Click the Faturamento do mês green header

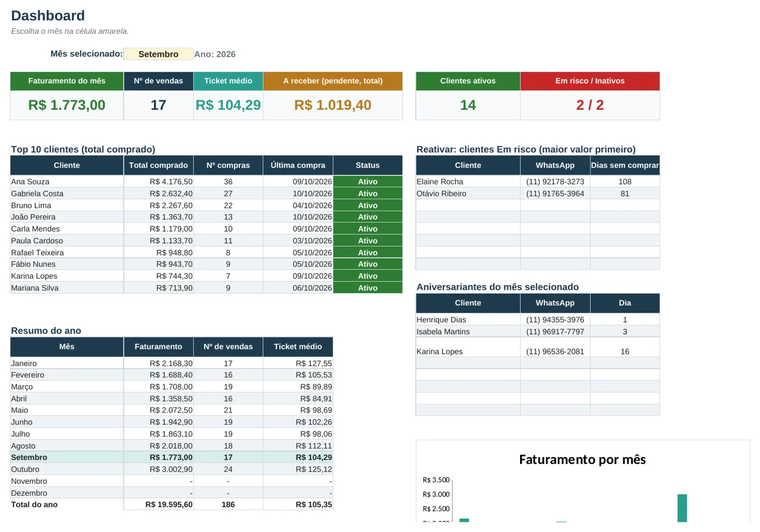pos(67,81)
